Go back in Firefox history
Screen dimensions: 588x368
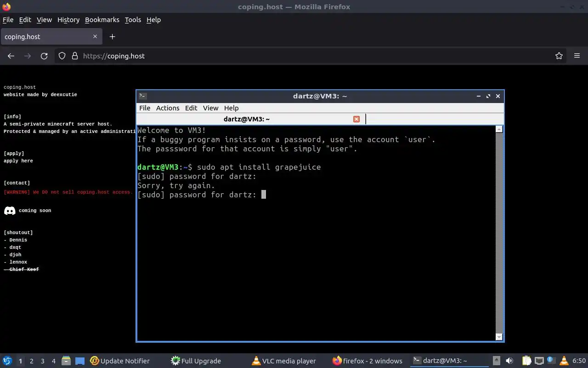coord(11,56)
